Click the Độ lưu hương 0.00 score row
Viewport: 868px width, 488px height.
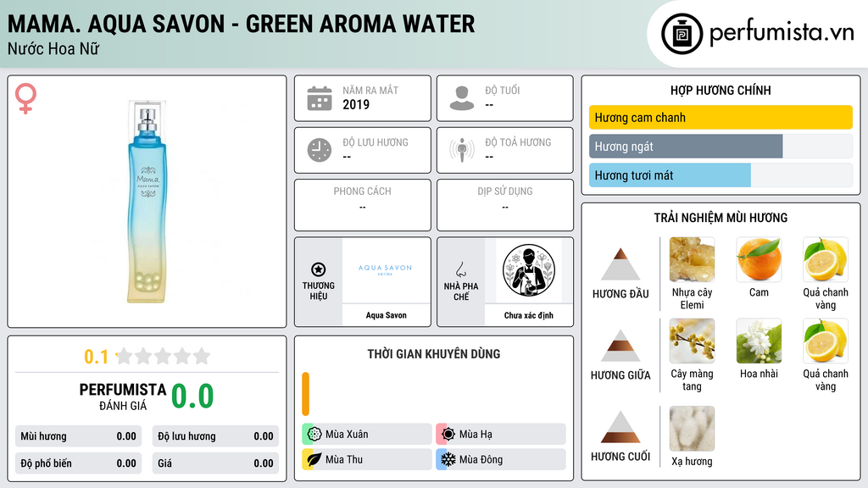(215, 436)
